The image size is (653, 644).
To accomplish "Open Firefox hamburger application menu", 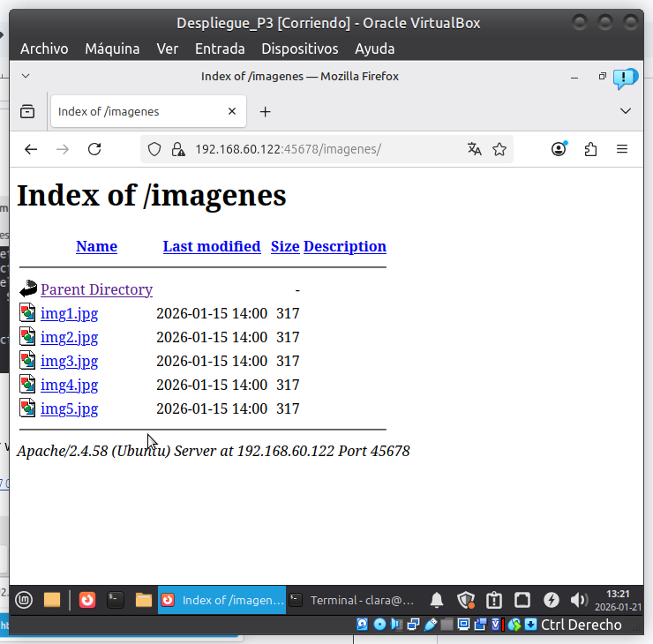I will (x=622, y=149).
